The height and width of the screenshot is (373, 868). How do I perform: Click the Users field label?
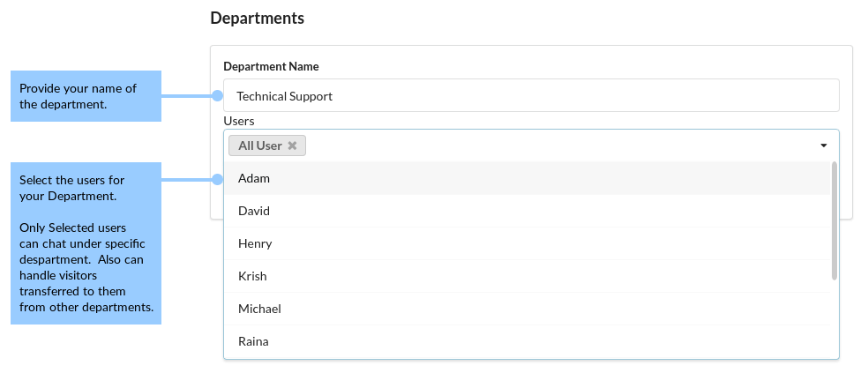pyautogui.click(x=239, y=121)
